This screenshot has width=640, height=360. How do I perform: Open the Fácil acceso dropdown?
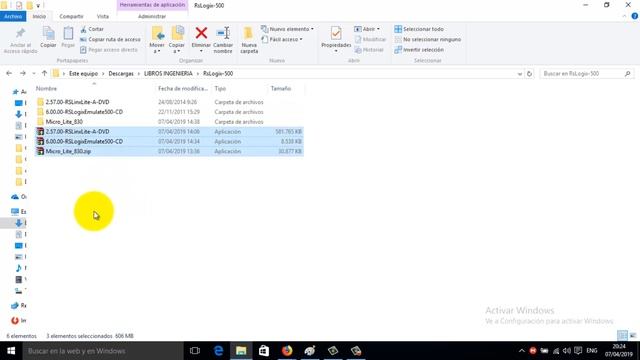coord(282,40)
